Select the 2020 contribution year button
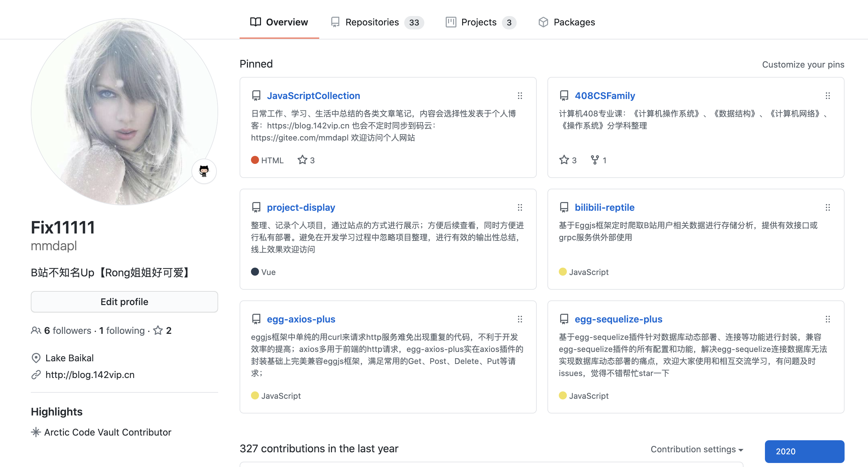The height and width of the screenshot is (467, 868). 804,451
